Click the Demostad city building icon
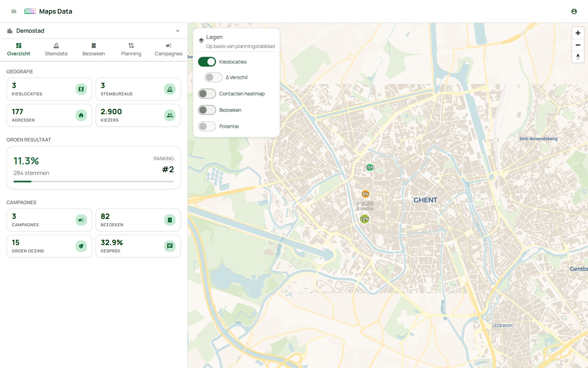Image resolution: width=588 pixels, height=368 pixels. [x=10, y=31]
